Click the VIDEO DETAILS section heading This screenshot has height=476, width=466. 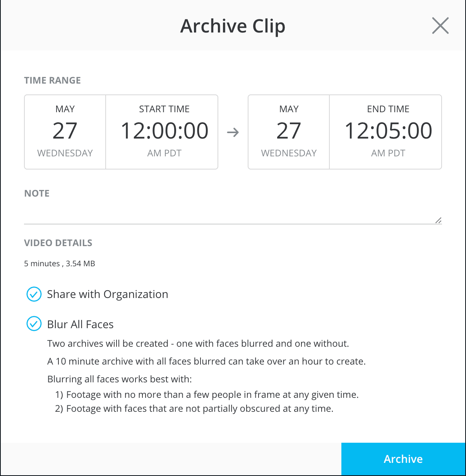pyautogui.click(x=58, y=243)
